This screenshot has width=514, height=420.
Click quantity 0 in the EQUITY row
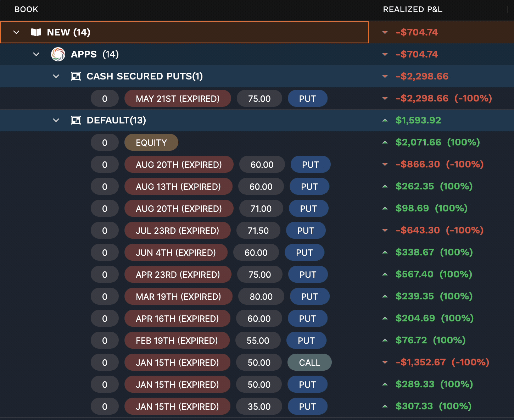(105, 143)
